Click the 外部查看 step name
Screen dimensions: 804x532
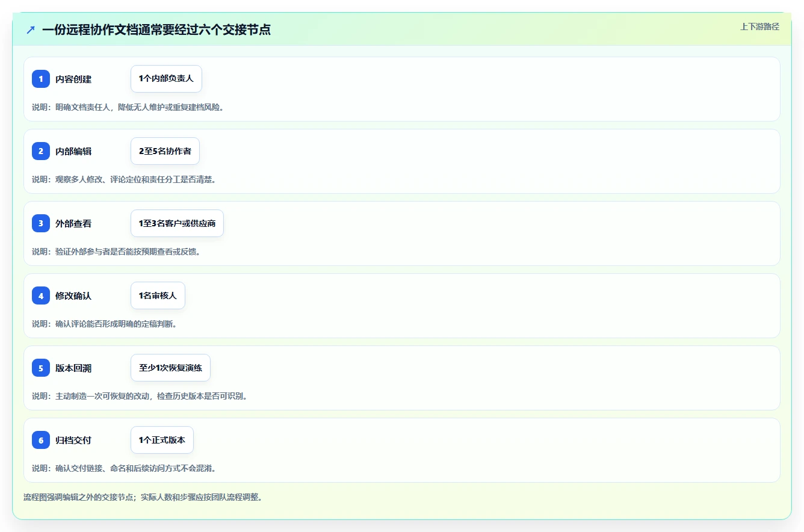pyautogui.click(x=73, y=223)
